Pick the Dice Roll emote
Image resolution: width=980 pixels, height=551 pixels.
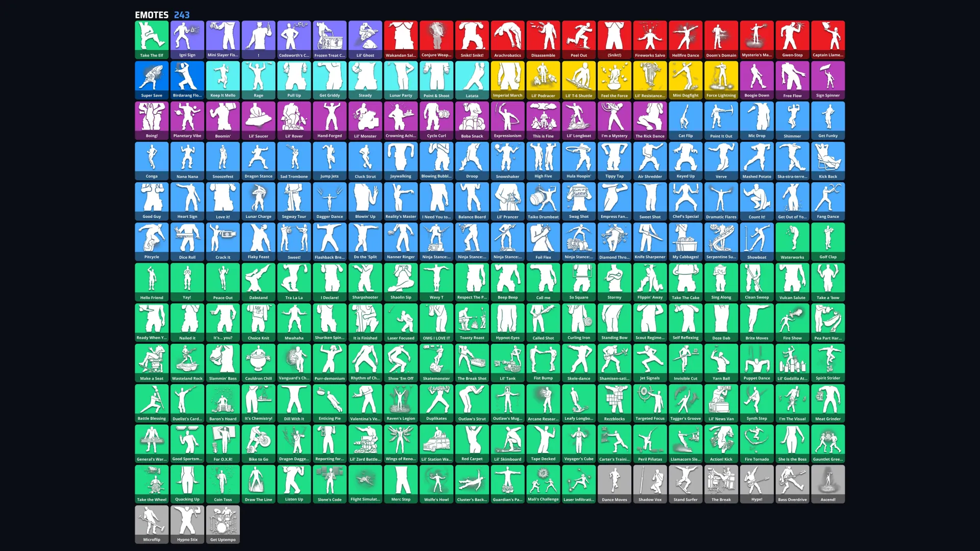pos(187,242)
